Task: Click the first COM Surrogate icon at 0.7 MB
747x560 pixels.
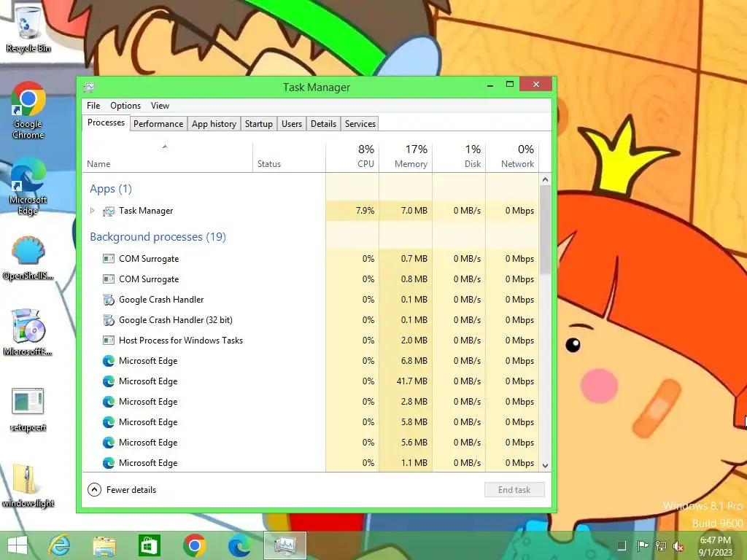Action: point(109,259)
